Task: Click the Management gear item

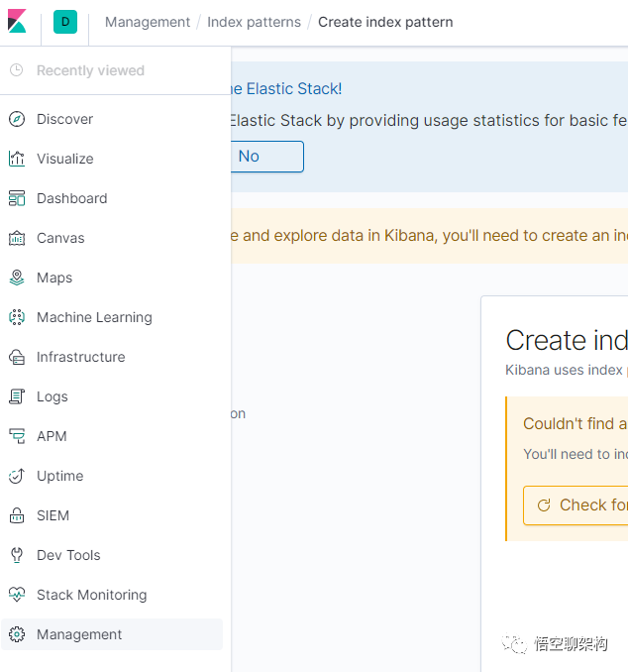Action: point(111,634)
